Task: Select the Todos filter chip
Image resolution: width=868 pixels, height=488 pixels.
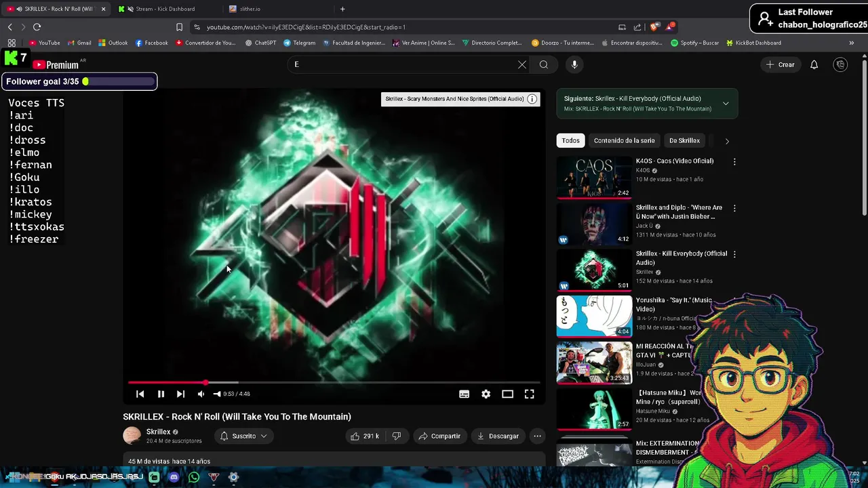Action: [570, 140]
